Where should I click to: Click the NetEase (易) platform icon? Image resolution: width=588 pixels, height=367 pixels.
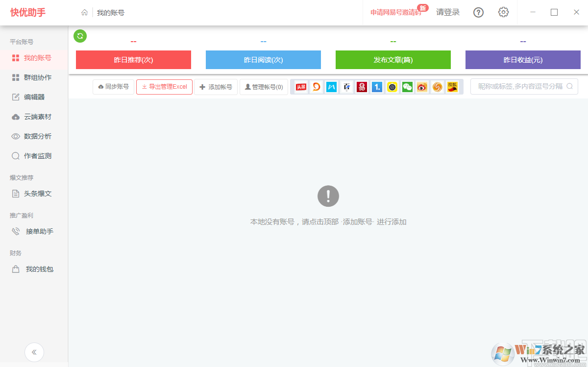pyautogui.click(x=362, y=87)
